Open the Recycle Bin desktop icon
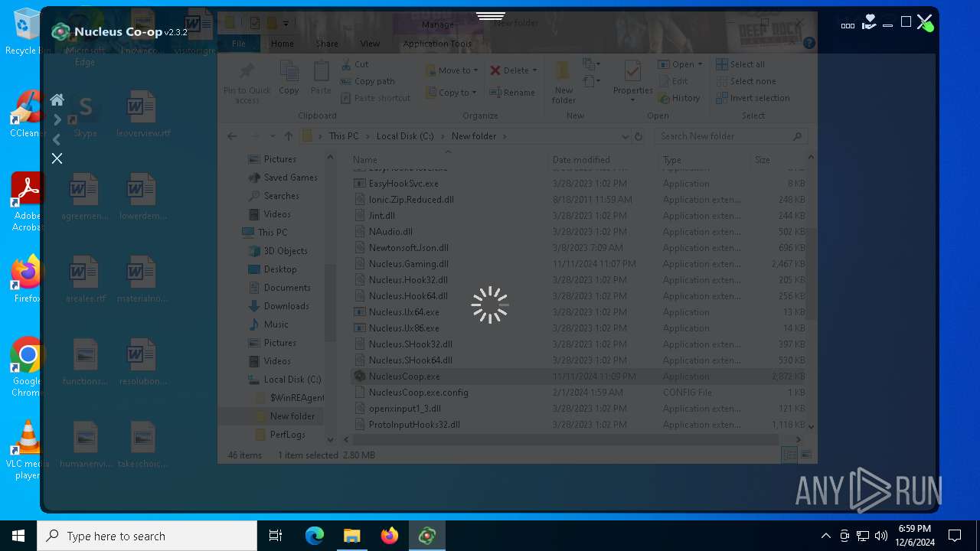Image resolution: width=980 pixels, height=551 pixels. point(27,32)
